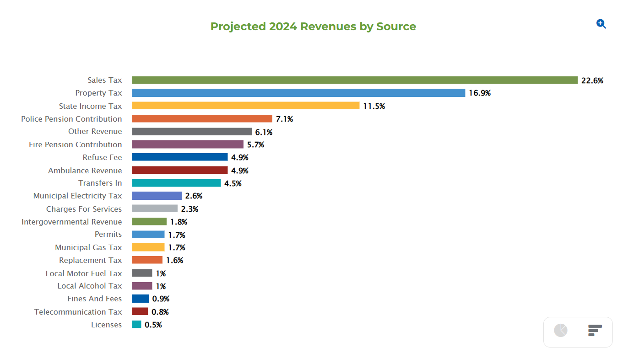The width and height of the screenshot is (644, 353).
Task: Click the Transfers In label
Action: click(x=100, y=183)
